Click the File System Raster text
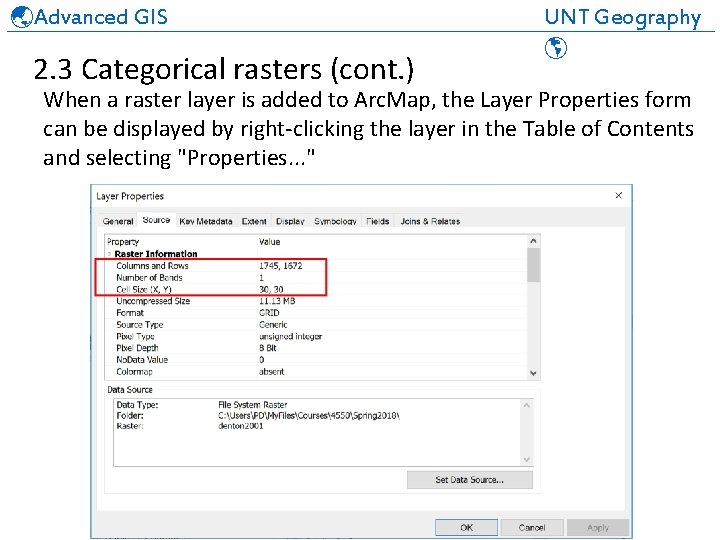The height and width of the screenshot is (540, 720). (253, 405)
